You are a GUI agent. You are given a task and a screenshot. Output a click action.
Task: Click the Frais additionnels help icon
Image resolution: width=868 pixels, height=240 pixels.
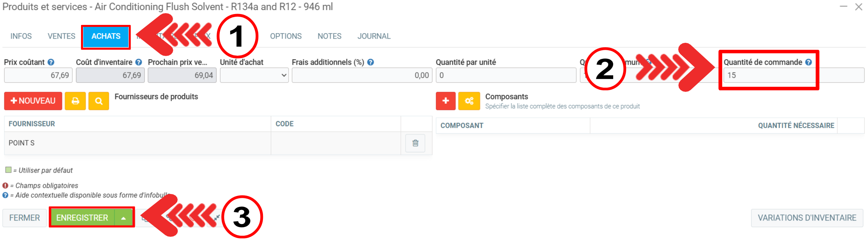point(370,62)
